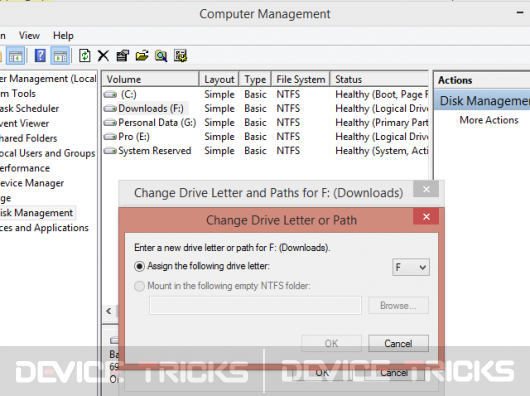Image resolution: width=530 pixels, height=396 pixels.
Task: Select Mount in the following empty NTFS folder
Action: coord(139,286)
